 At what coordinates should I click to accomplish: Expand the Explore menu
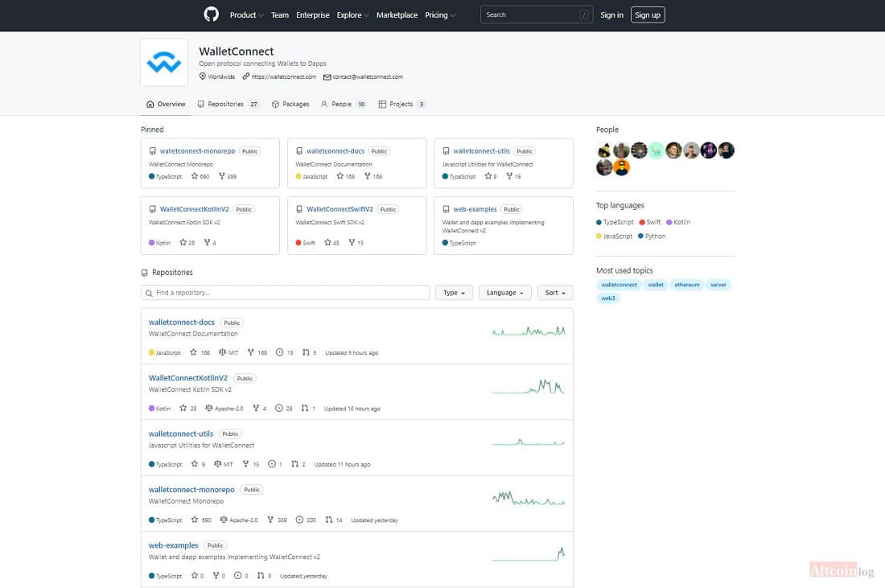pyautogui.click(x=352, y=14)
